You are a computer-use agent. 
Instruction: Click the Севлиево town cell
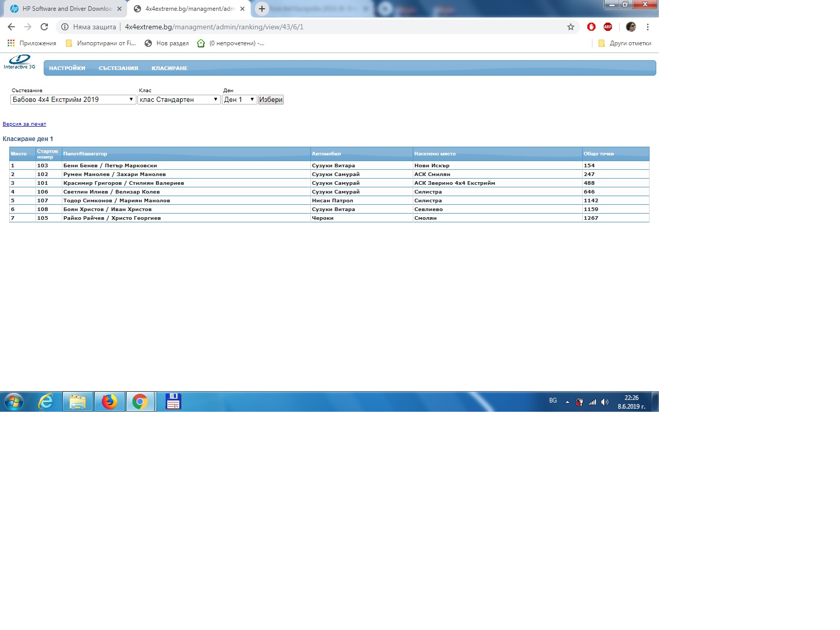pyautogui.click(x=497, y=209)
